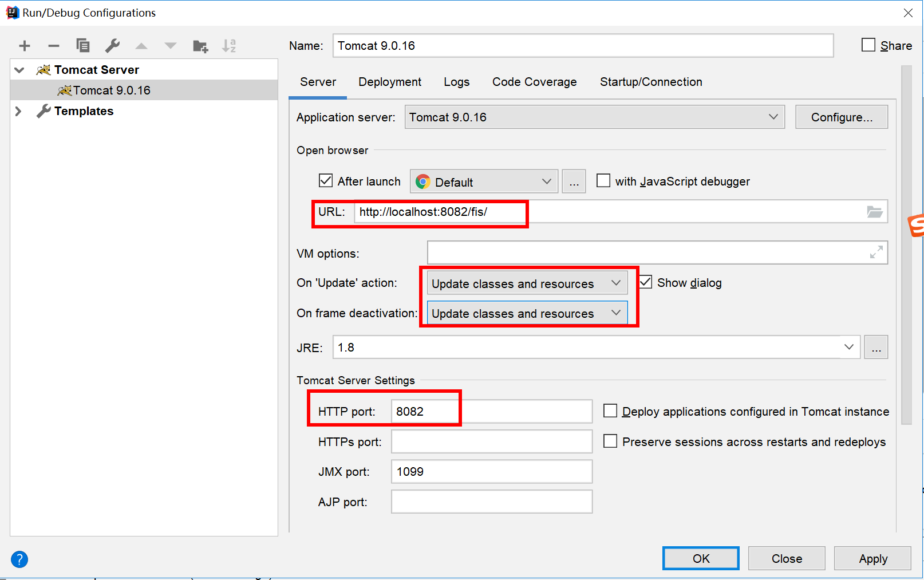This screenshot has width=924, height=580.
Task: Add a new configuration with plus icon
Action: (25, 46)
